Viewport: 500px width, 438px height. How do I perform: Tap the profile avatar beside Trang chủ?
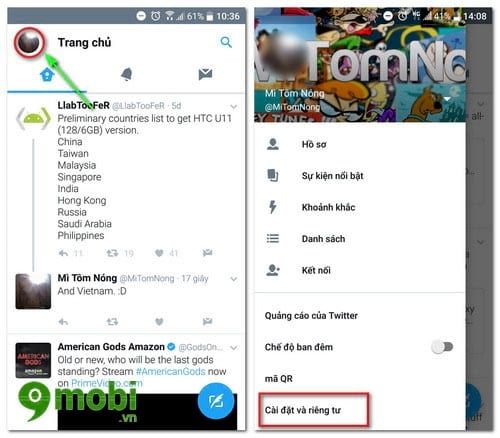[29, 43]
